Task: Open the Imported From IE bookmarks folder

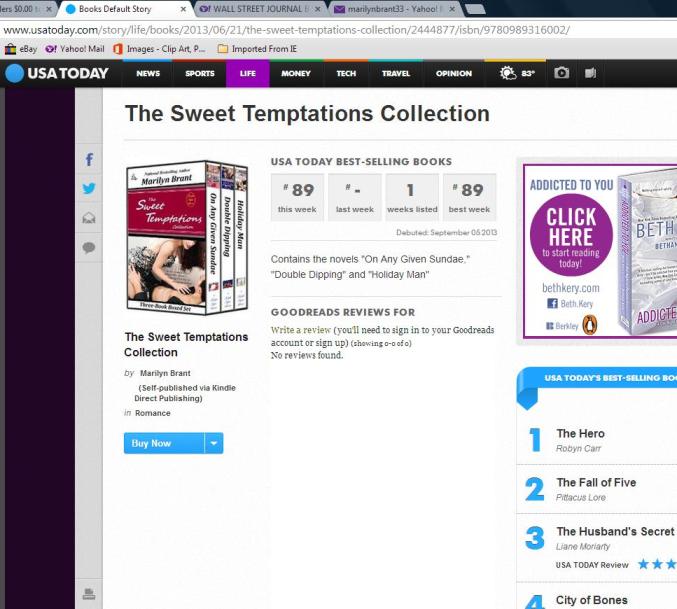Action: [257, 49]
